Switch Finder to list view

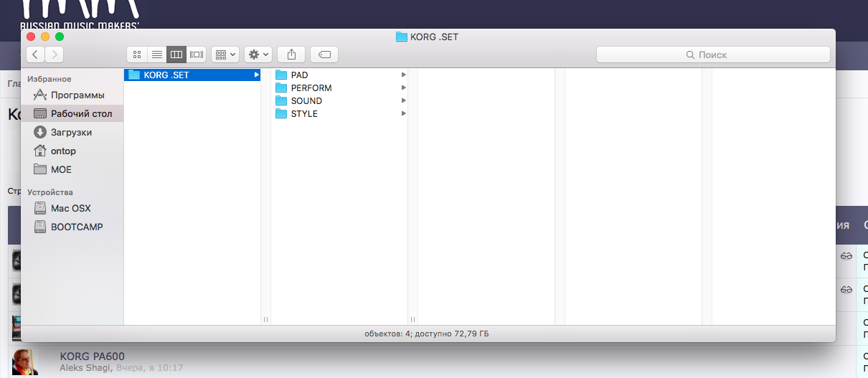click(x=156, y=55)
